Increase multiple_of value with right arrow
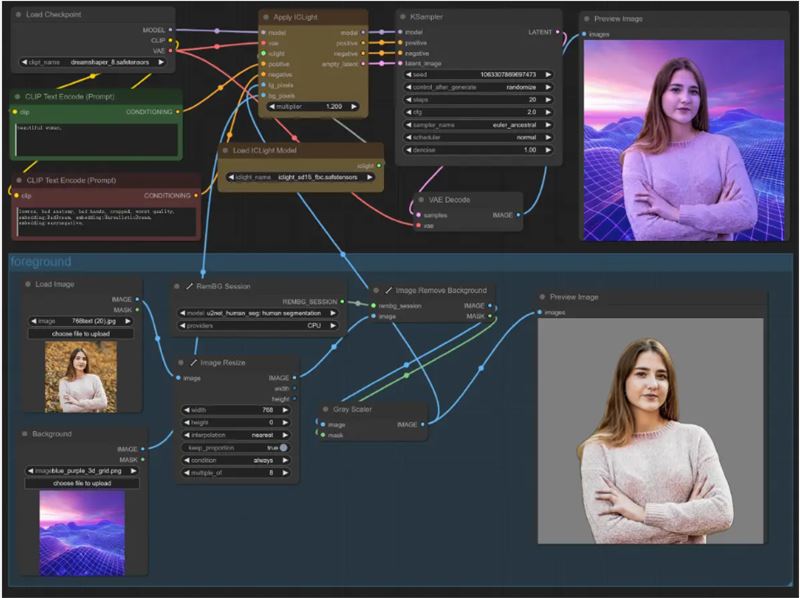This screenshot has width=800, height=598. (285, 472)
